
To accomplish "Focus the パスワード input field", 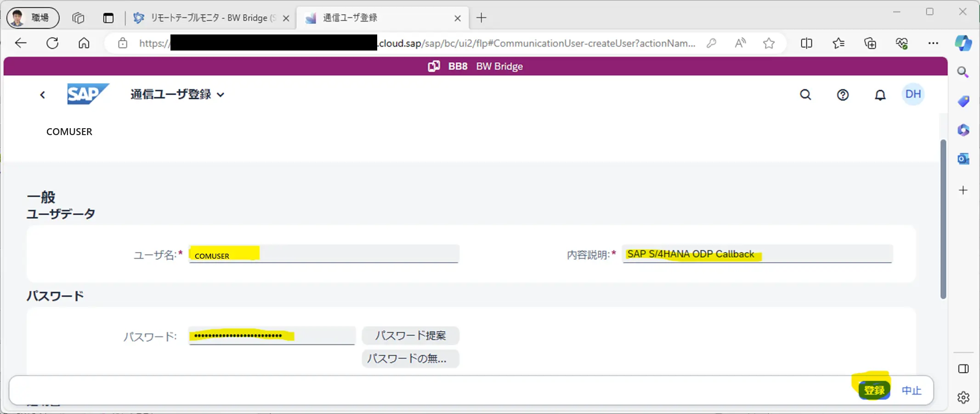I will 272,336.
